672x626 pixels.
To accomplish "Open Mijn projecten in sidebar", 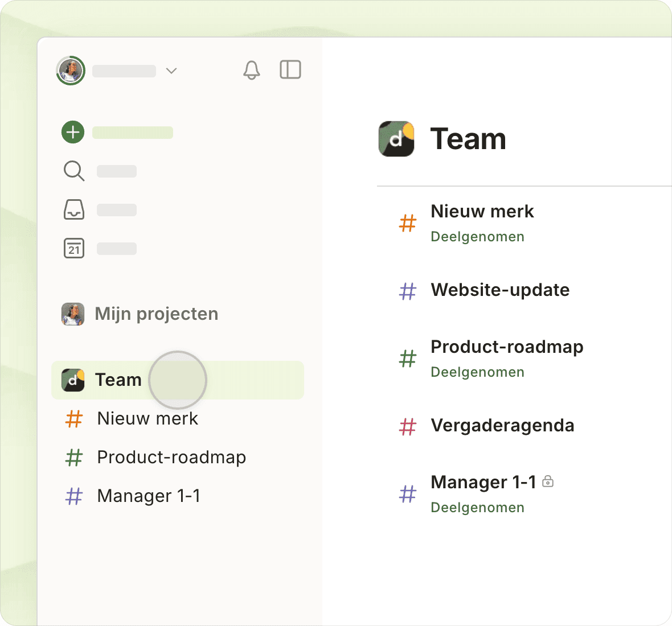I will pos(156,314).
